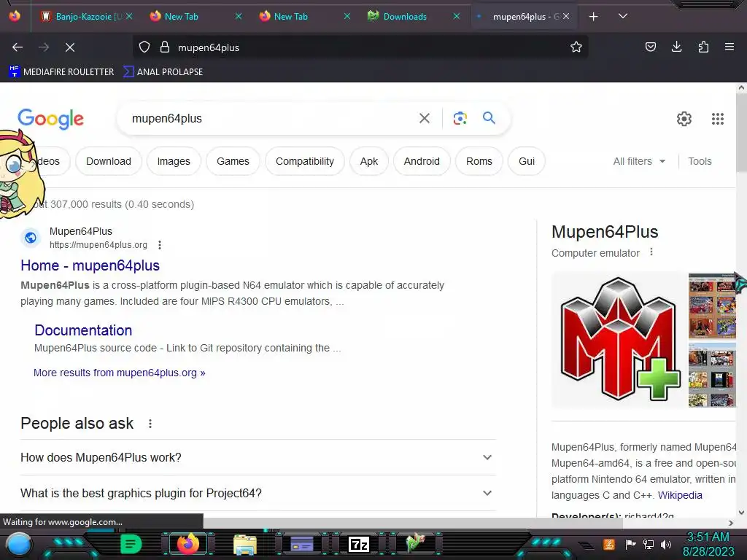Open People also ask options menu

(x=150, y=424)
